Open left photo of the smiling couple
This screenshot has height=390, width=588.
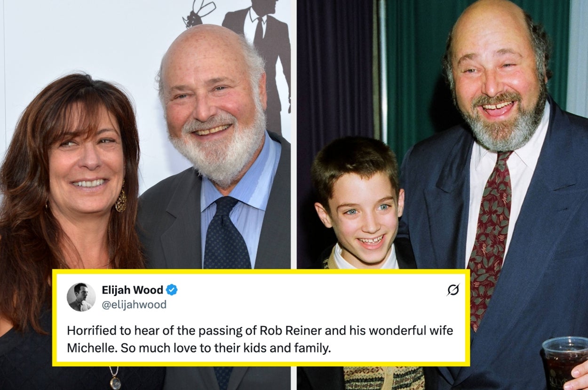[145, 136]
